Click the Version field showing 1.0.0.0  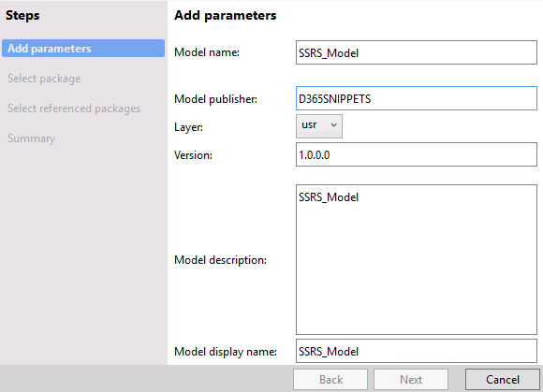417,154
